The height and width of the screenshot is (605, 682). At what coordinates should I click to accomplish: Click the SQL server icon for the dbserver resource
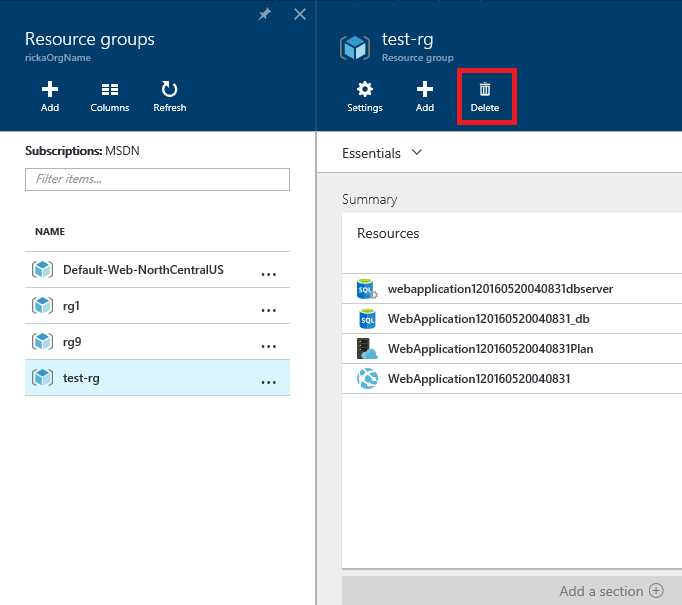(367, 289)
